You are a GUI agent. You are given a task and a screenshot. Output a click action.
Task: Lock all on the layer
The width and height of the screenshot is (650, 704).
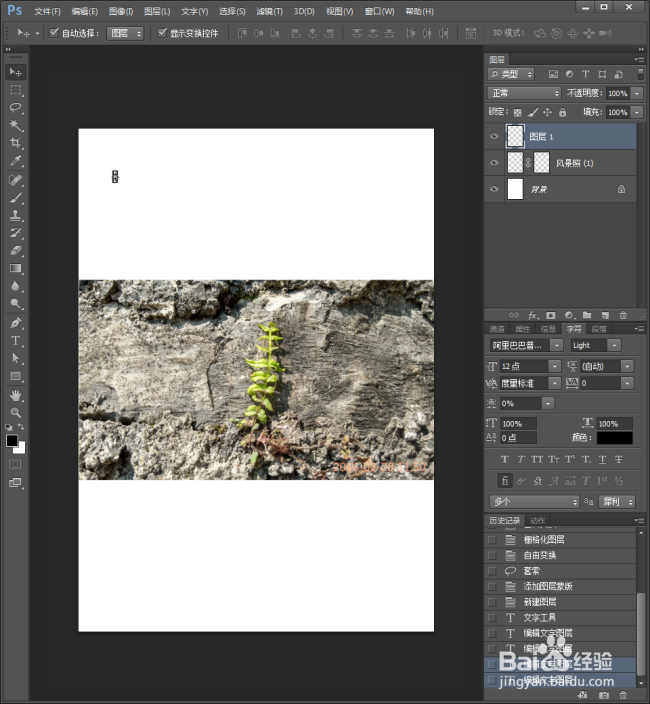coord(562,112)
